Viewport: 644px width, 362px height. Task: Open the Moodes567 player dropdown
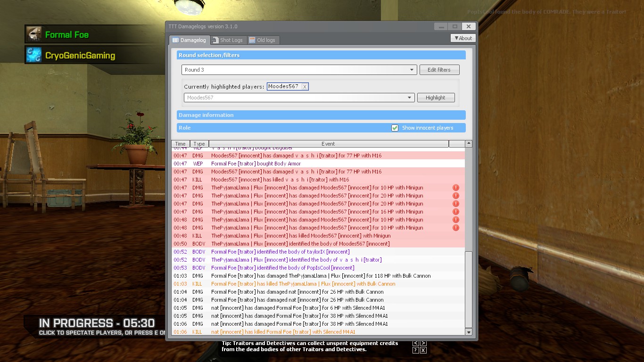pos(299,98)
